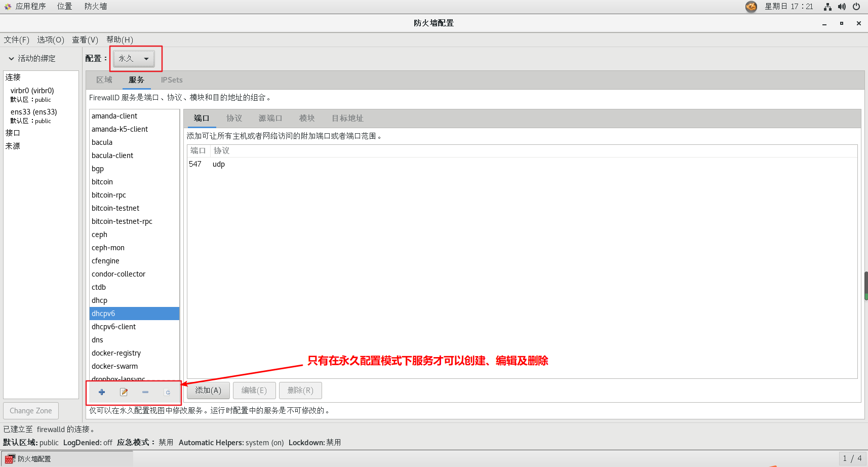Select the 协议 sub-tab
This screenshot has width=868, height=467.
234,118
